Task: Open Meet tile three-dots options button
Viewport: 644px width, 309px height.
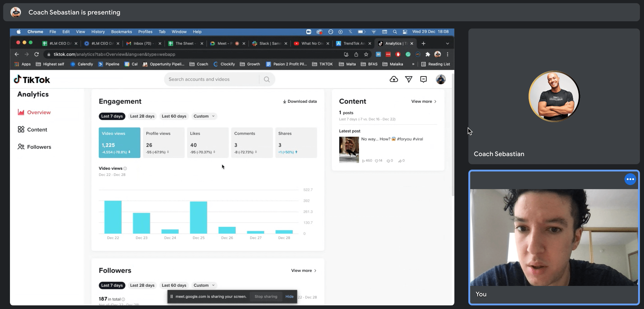Action: click(630, 179)
